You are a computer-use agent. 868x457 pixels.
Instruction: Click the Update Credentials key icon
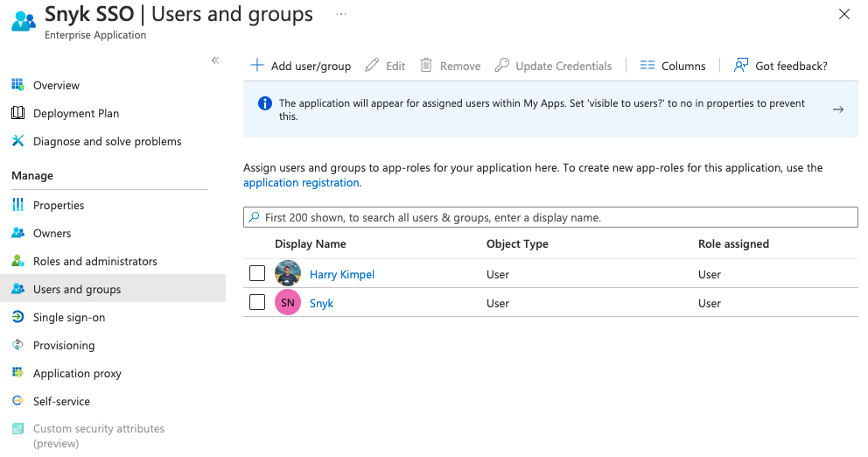502,66
